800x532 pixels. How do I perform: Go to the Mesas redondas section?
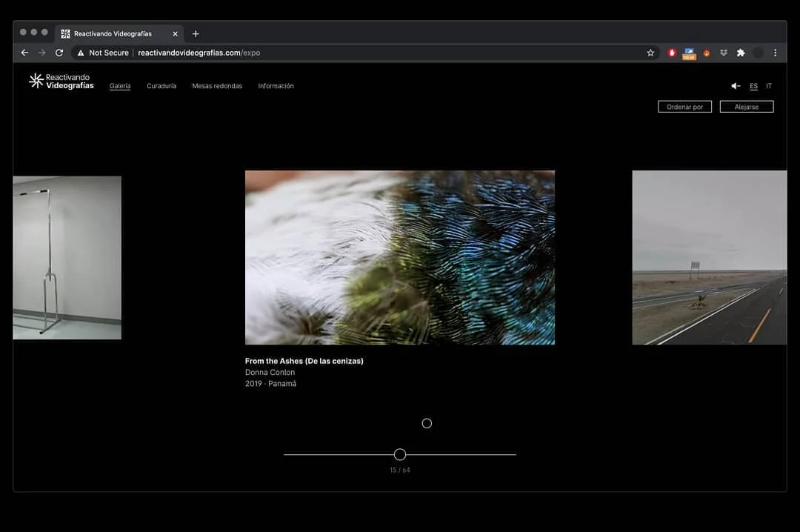point(217,86)
